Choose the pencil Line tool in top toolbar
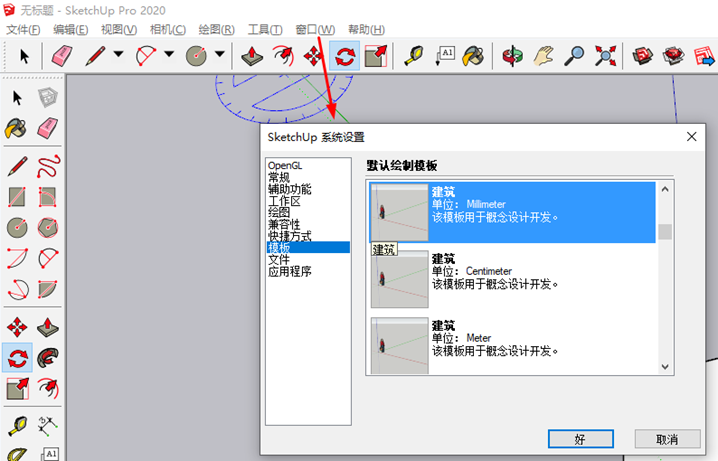The width and height of the screenshot is (718, 461). click(x=95, y=56)
